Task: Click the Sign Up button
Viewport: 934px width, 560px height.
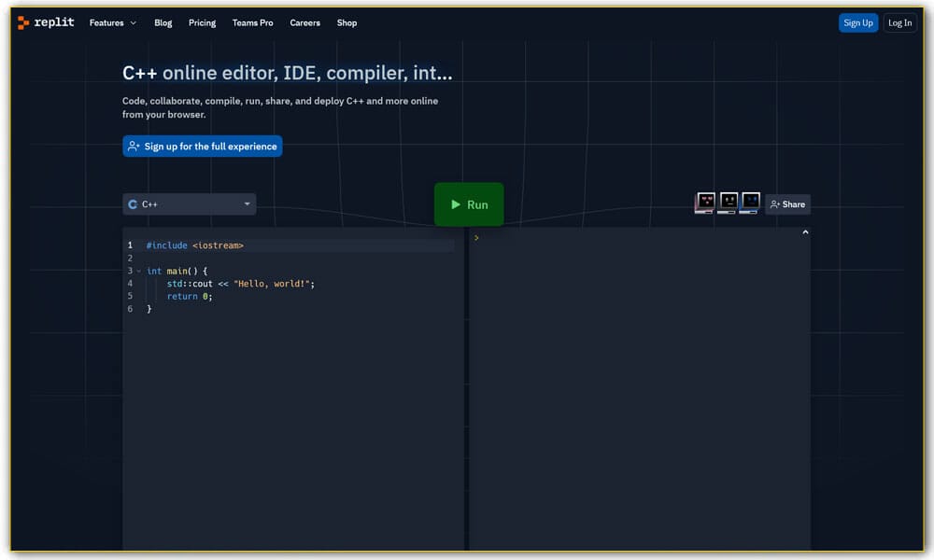Action: click(858, 22)
